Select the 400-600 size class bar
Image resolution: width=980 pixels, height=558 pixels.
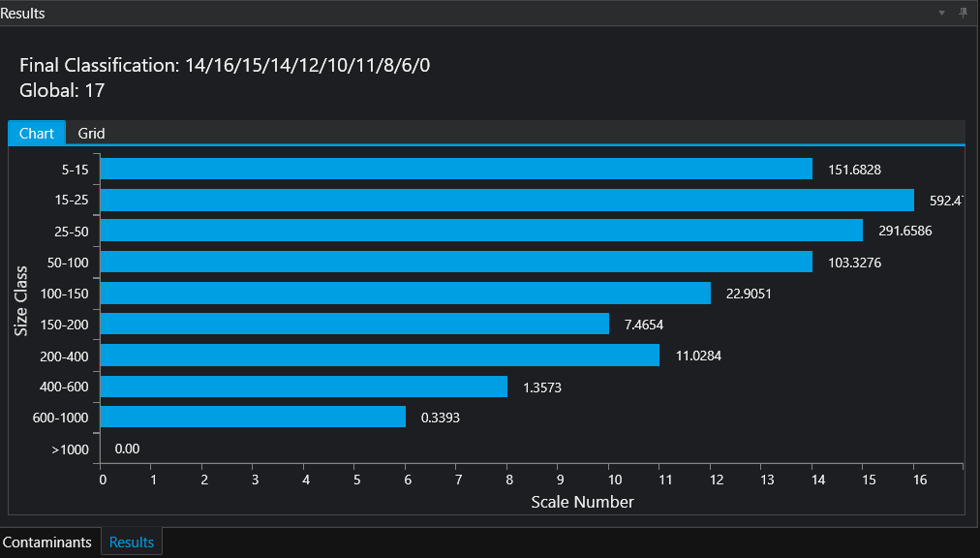tap(303, 387)
